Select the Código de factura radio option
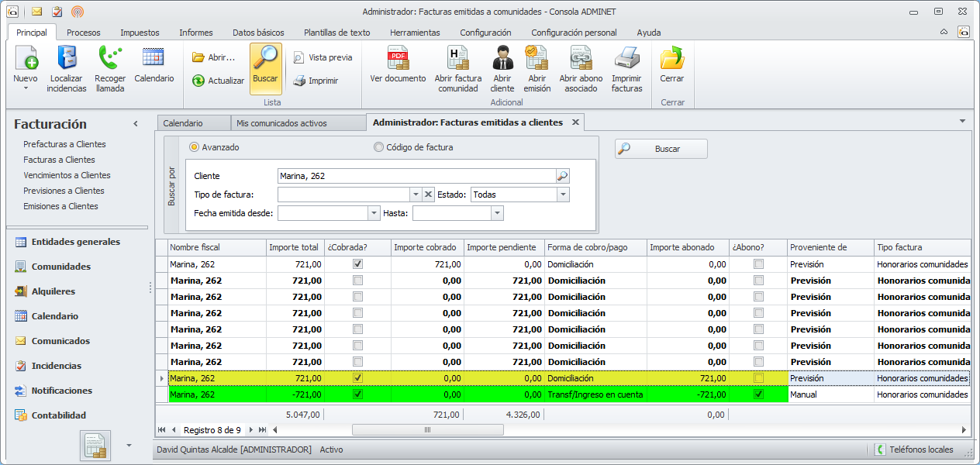The width and height of the screenshot is (980, 465). [x=378, y=147]
